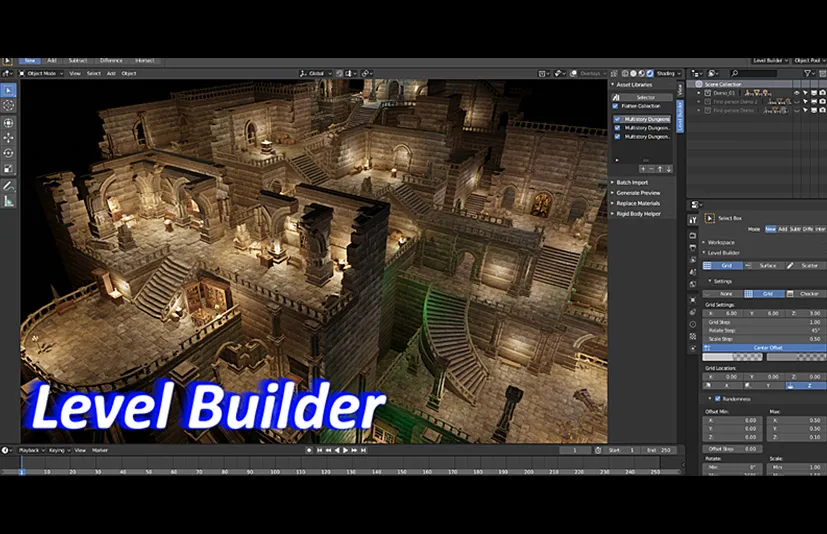827x534 pixels.
Task: Collapse the Asset Libraries panel
Action: 633,84
